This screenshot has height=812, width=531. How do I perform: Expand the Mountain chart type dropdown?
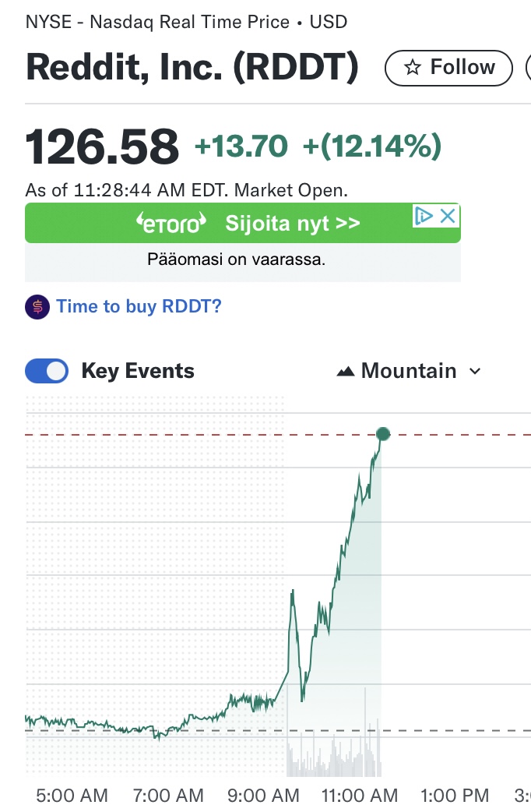[x=409, y=371]
